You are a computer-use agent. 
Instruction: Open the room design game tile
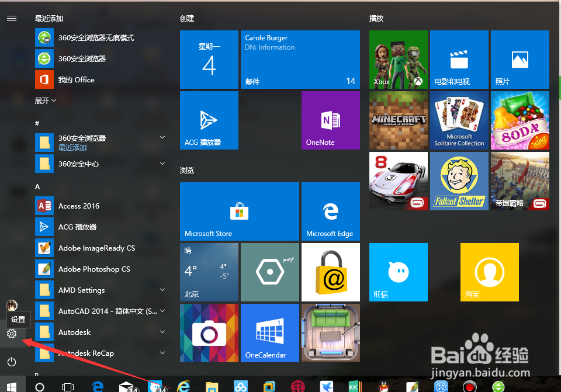coord(331,333)
